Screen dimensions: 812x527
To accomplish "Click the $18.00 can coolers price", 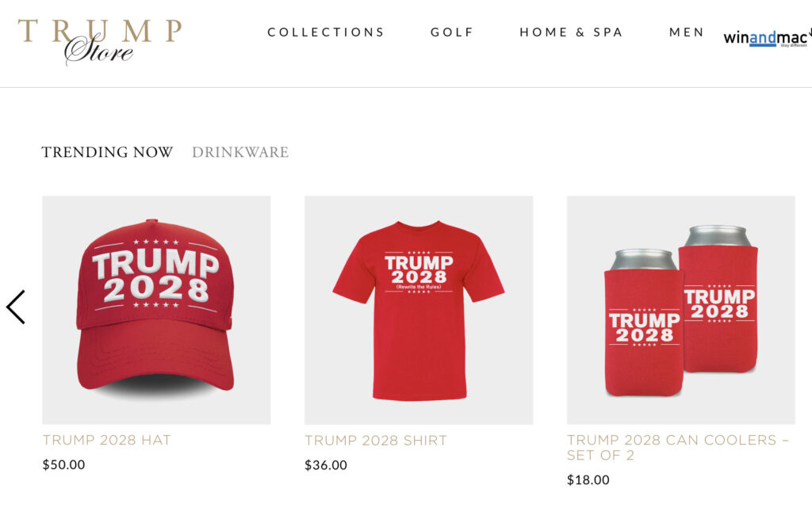I will [588, 479].
